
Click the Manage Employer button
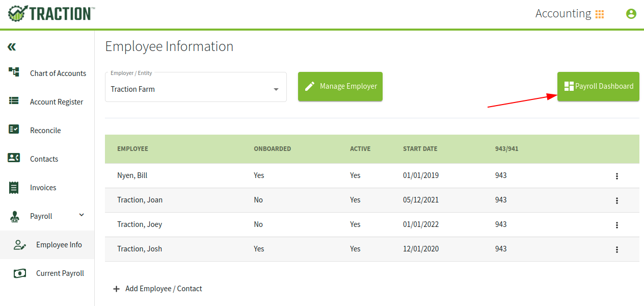(x=340, y=86)
